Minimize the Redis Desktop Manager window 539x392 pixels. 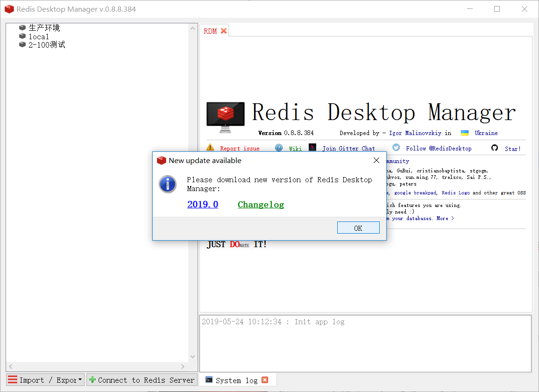click(470, 9)
